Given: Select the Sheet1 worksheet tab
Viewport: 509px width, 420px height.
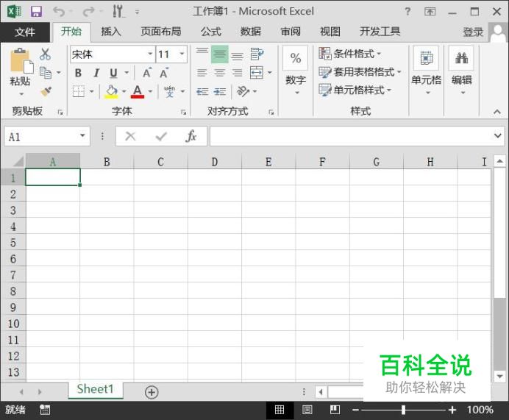Looking at the screenshot, I should click(96, 389).
